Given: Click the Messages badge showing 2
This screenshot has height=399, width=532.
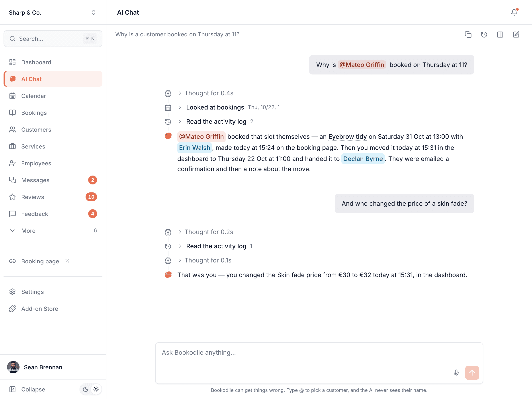Looking at the screenshot, I should [x=93, y=180].
